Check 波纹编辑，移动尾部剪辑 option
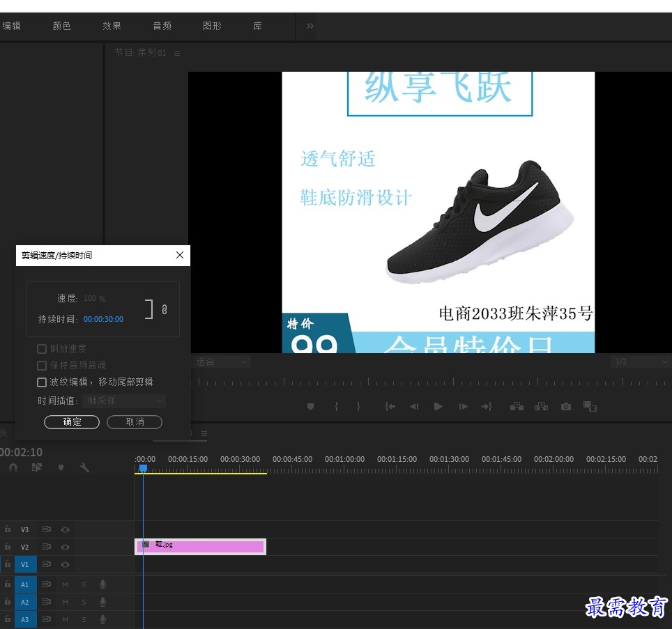 click(x=42, y=382)
